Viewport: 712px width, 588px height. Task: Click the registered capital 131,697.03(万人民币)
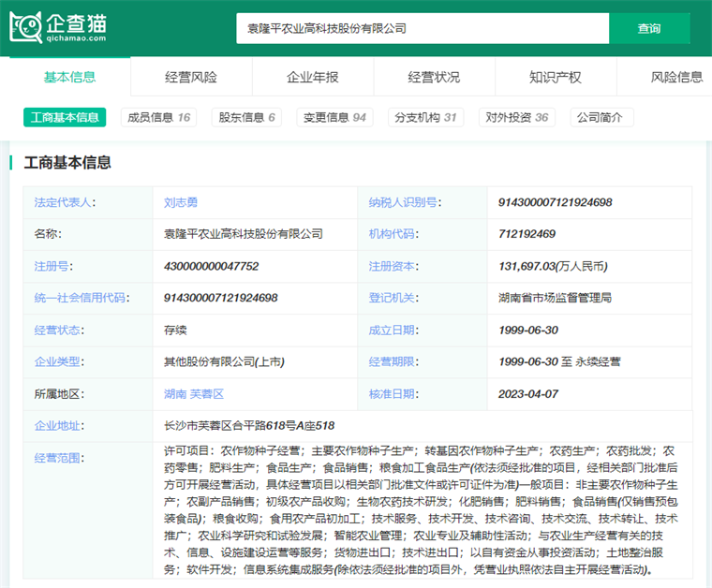click(x=553, y=266)
